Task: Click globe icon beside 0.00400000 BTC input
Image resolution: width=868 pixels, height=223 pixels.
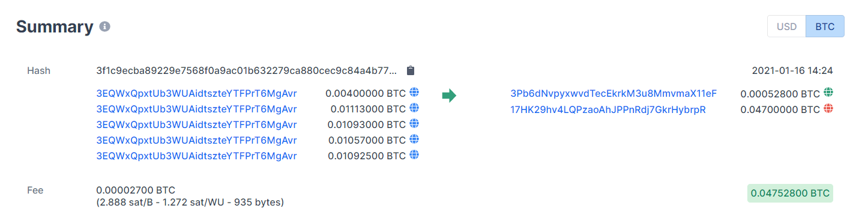Action: click(414, 93)
